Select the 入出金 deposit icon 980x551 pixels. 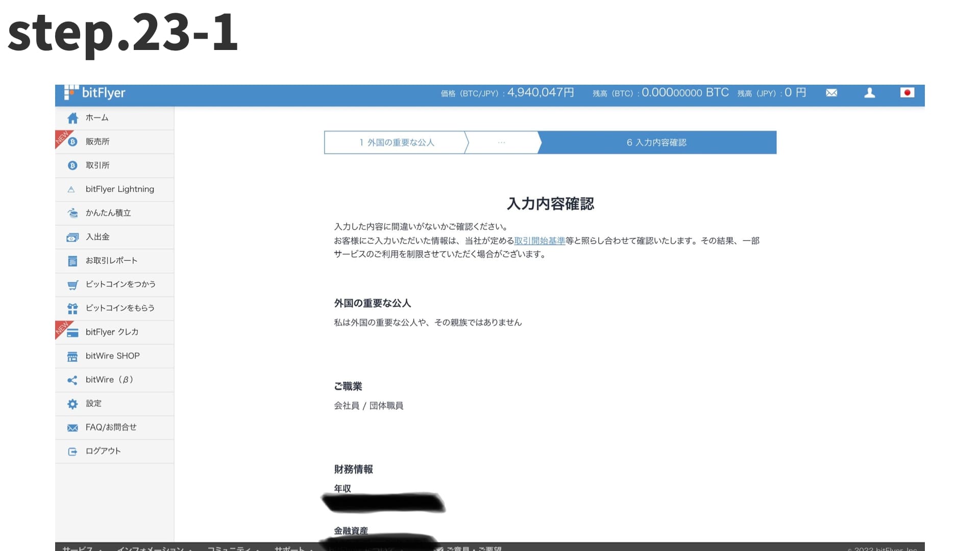click(72, 237)
